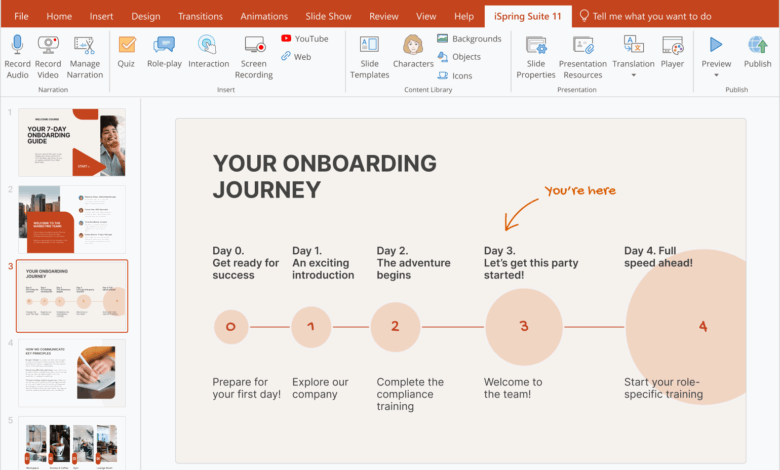Viewport: 780px width, 470px height.
Task: Select slide 1 onboarding guide thumbnail
Action: tap(72, 142)
